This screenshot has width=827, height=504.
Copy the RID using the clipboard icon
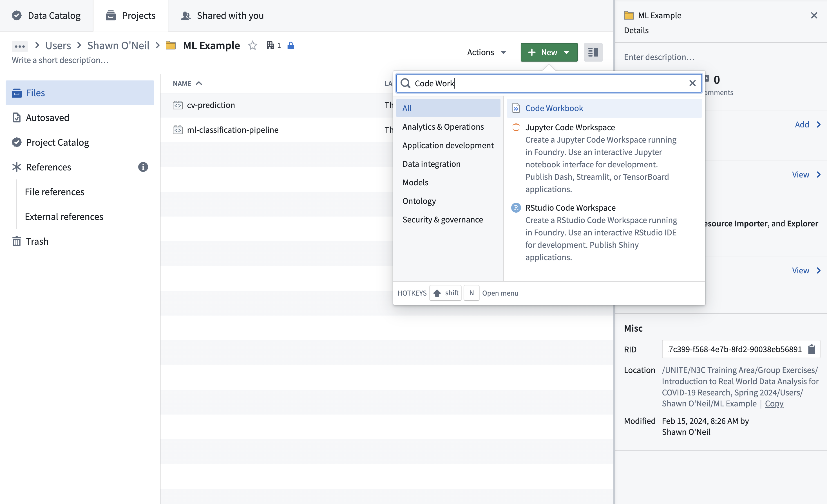pyautogui.click(x=812, y=349)
